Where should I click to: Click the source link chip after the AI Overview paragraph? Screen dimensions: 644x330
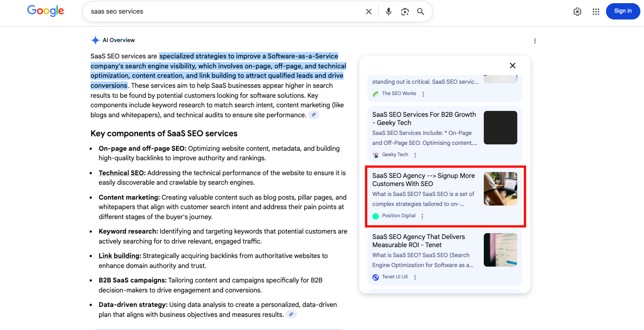(314, 115)
